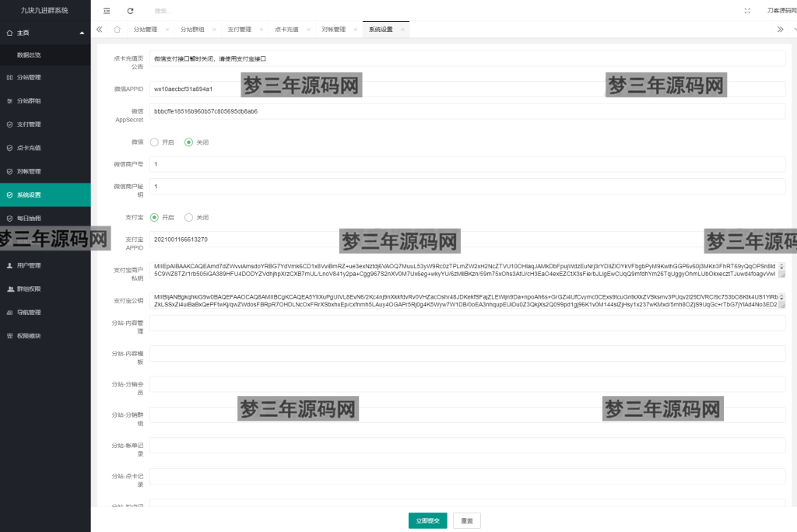
Task: Close the 系统设置 tab
Action: (x=402, y=30)
